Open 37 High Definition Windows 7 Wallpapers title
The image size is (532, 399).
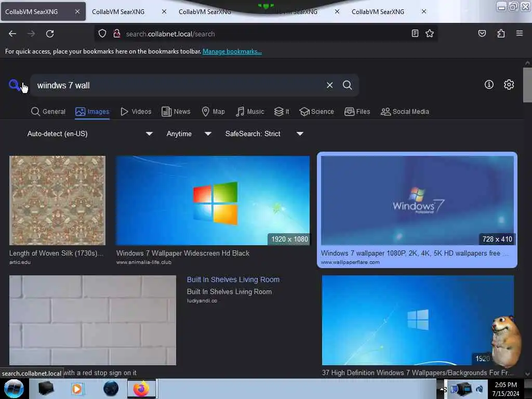pyautogui.click(x=417, y=373)
